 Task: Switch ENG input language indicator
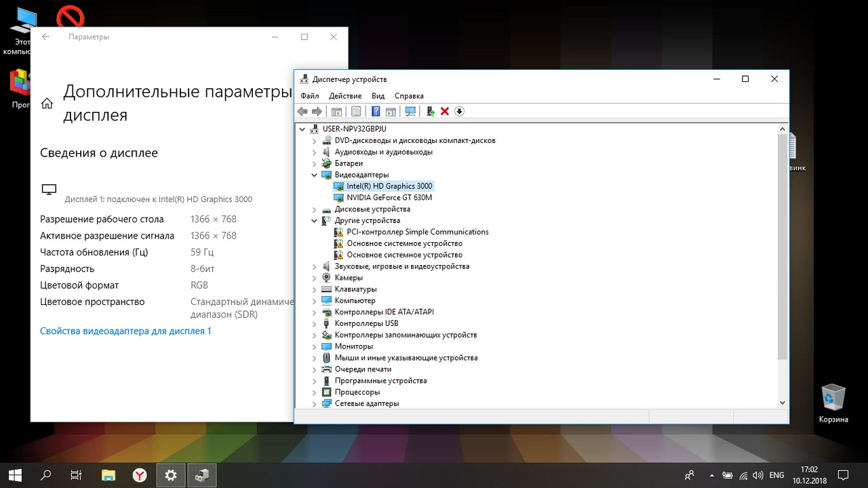point(777,475)
